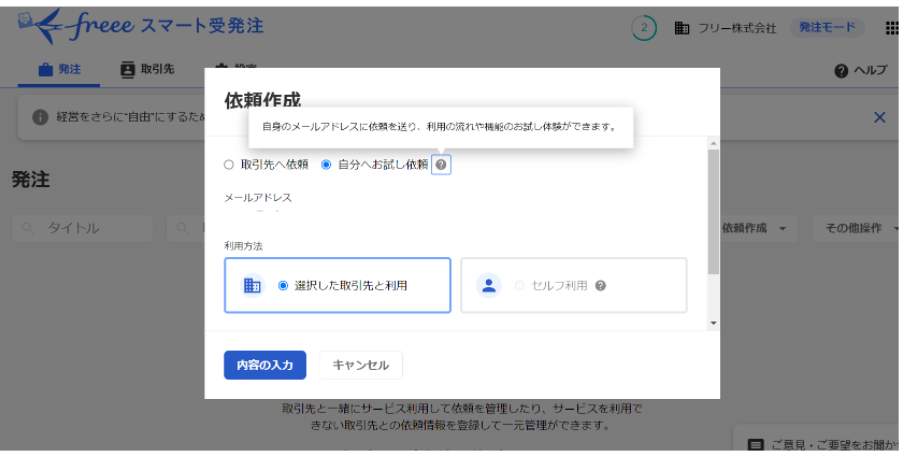
Task: Click the help icon next to 自分へお試し依頼
Action: click(x=441, y=165)
